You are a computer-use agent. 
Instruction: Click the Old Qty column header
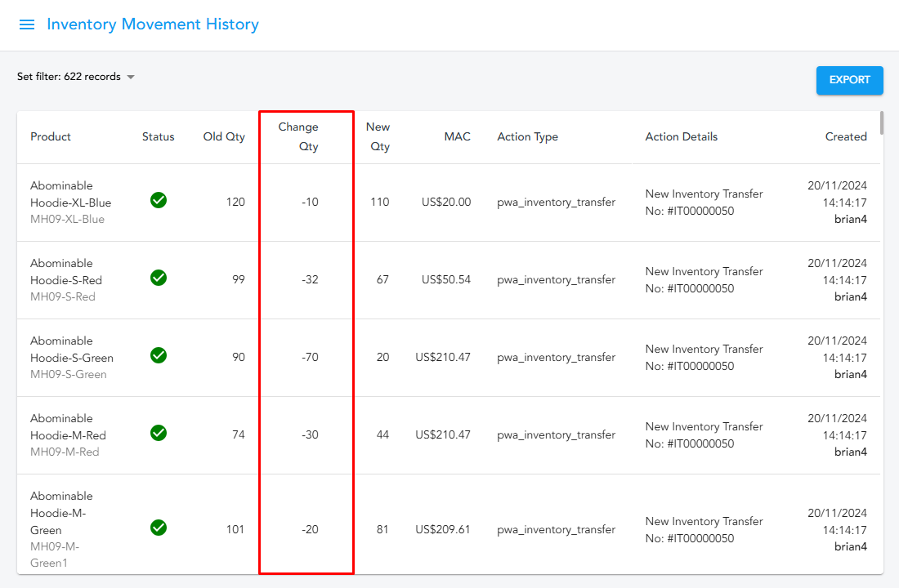coord(224,136)
